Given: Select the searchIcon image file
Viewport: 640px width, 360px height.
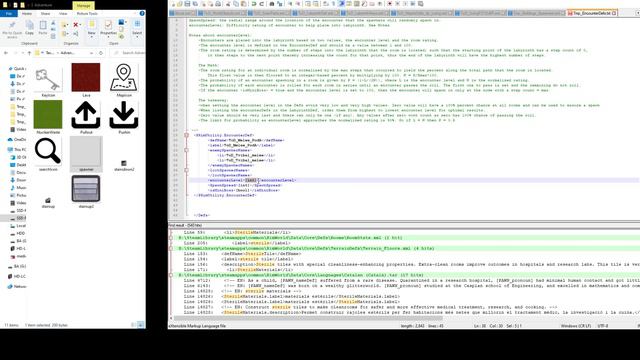Looking at the screenshot, I should pos(48,154).
